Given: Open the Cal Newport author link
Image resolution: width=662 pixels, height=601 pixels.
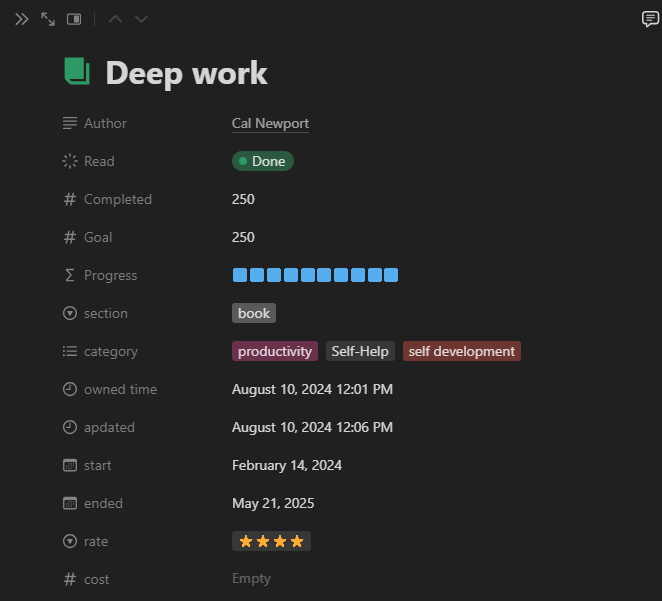Looking at the screenshot, I should coord(270,123).
